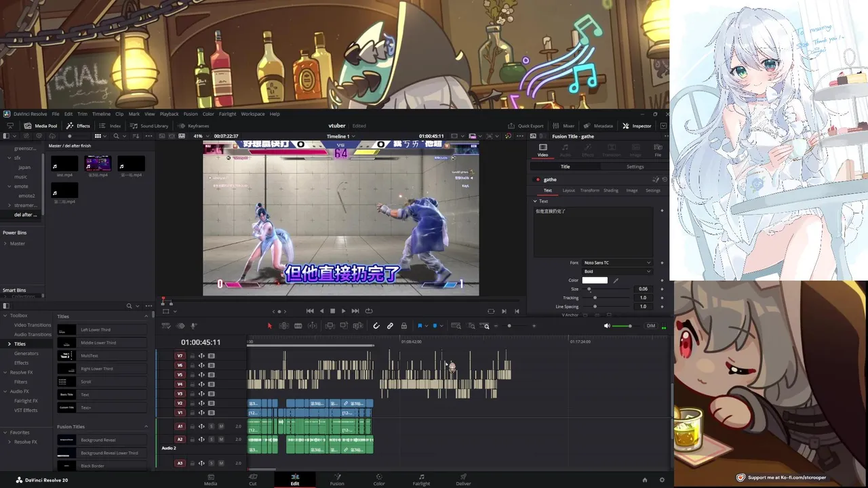Image resolution: width=868 pixels, height=488 pixels.
Task: Select the Layout tab in Inspector
Action: 568,190
